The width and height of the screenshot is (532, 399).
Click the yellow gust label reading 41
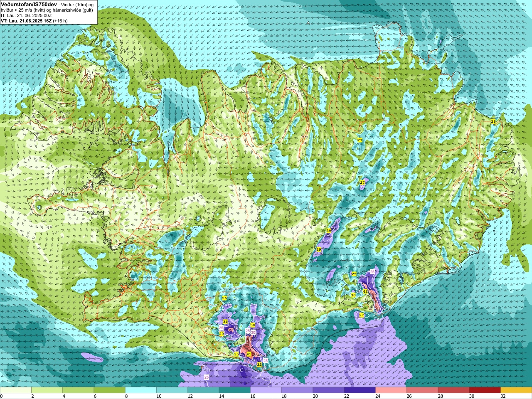point(249,354)
